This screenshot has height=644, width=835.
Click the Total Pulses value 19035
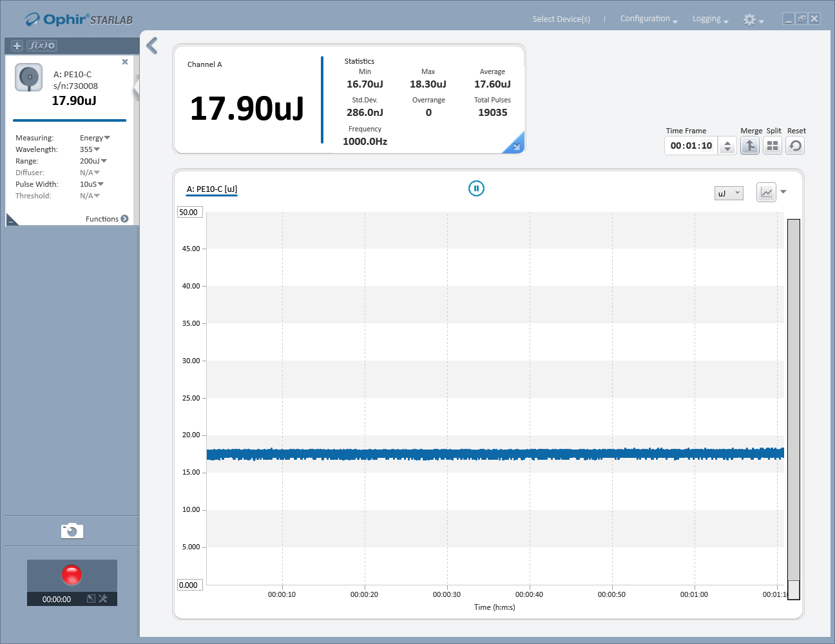coord(493,113)
